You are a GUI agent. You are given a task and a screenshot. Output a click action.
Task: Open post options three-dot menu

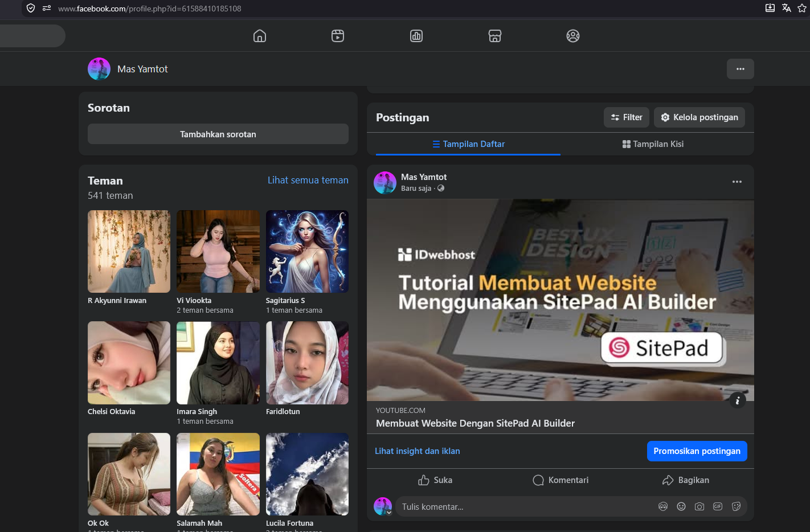(x=737, y=182)
